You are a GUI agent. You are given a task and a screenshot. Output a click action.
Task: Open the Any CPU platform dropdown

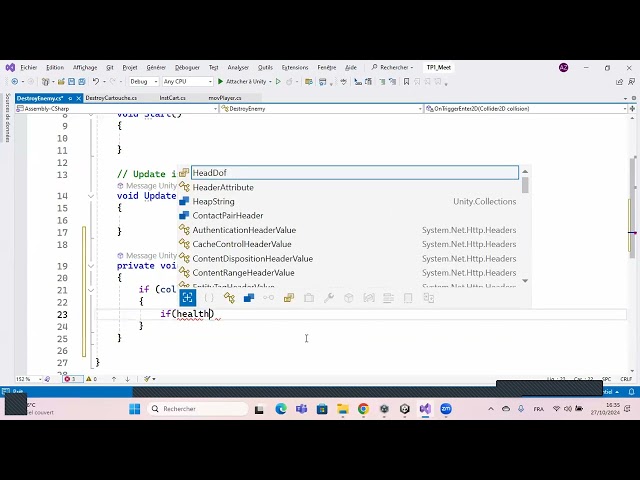tap(187, 82)
